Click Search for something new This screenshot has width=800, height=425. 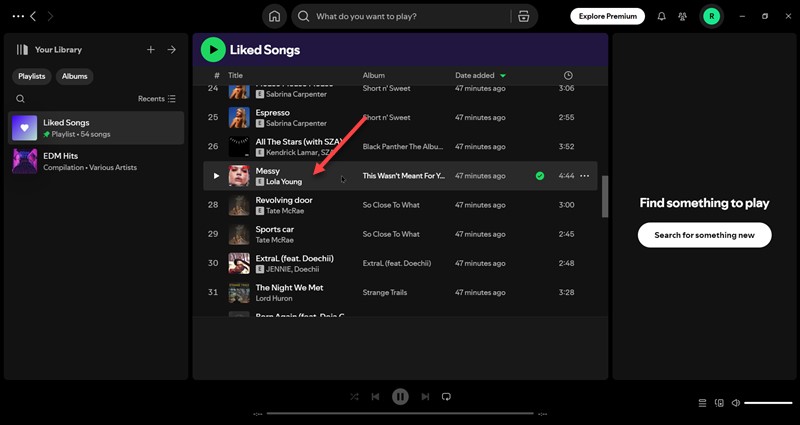click(x=705, y=235)
